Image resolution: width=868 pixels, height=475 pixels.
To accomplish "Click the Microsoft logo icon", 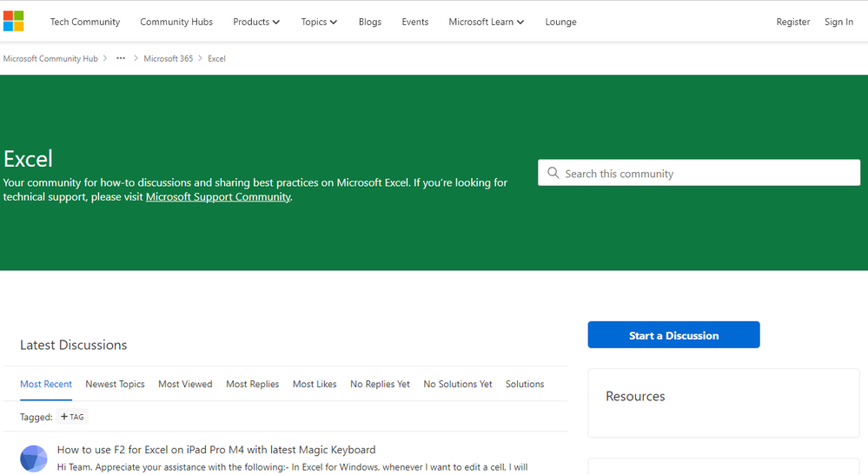I will pos(13,21).
